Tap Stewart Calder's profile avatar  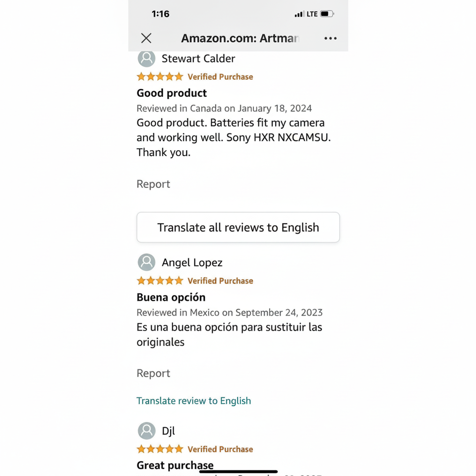tap(146, 59)
